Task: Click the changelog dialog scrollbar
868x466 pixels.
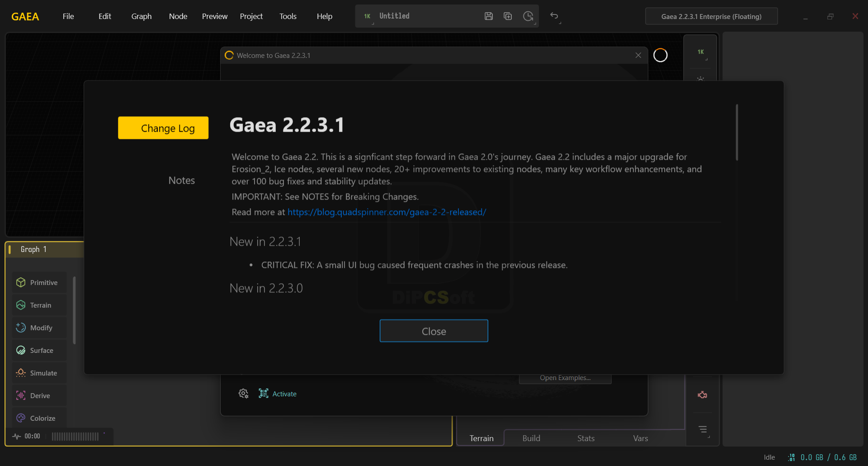Action: [x=737, y=132]
